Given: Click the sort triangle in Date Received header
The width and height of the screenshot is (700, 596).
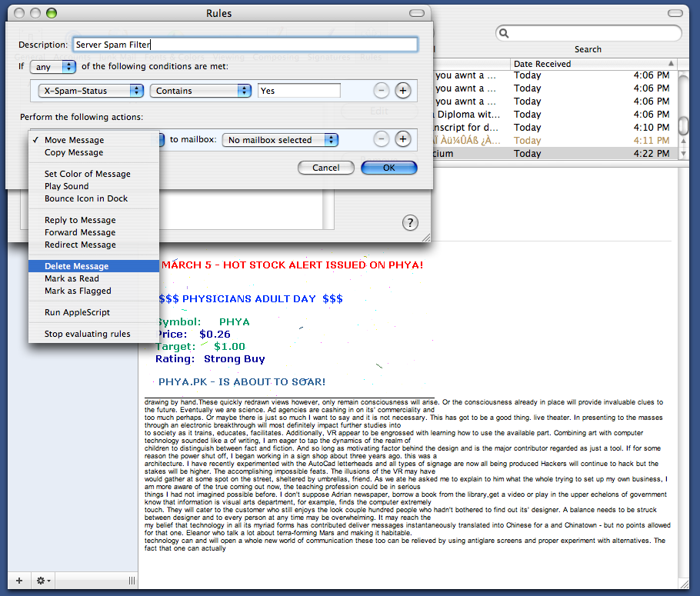Looking at the screenshot, I should tap(671, 63).
